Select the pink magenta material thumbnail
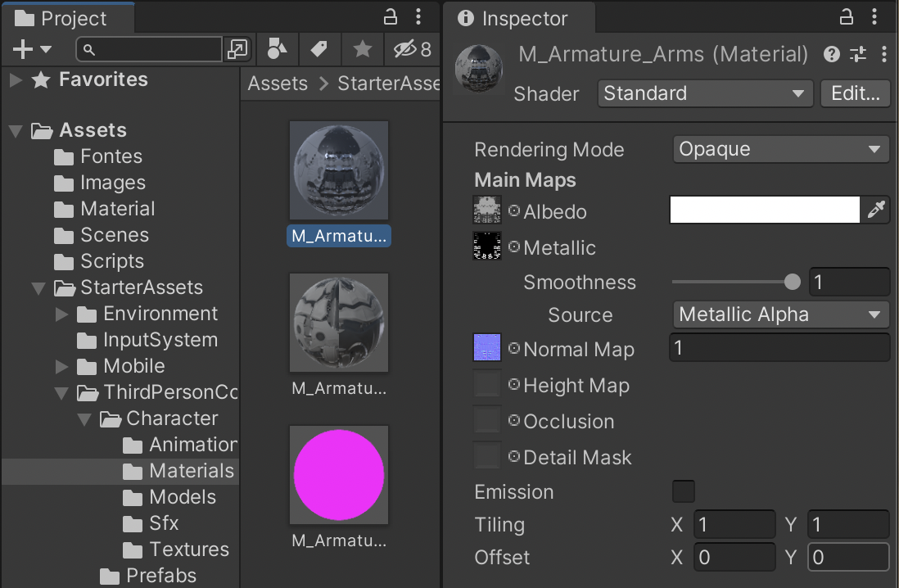Image resolution: width=899 pixels, height=588 pixels. 339,474
